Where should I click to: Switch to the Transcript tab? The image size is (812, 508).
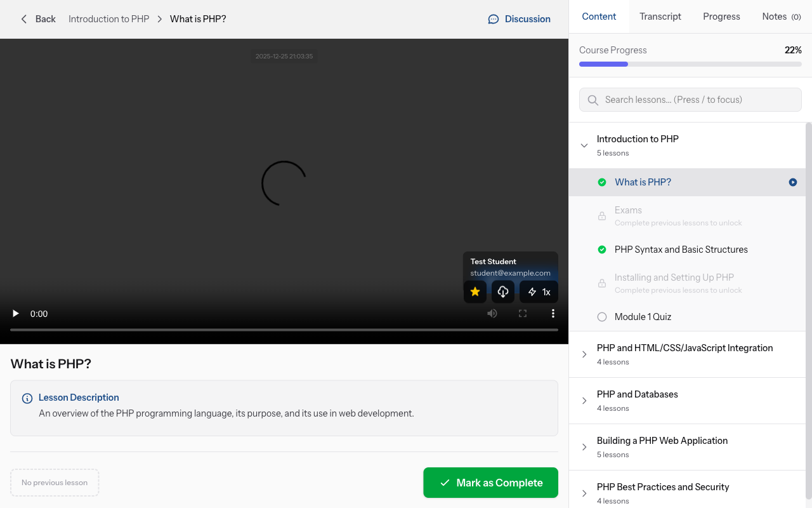[660, 17]
